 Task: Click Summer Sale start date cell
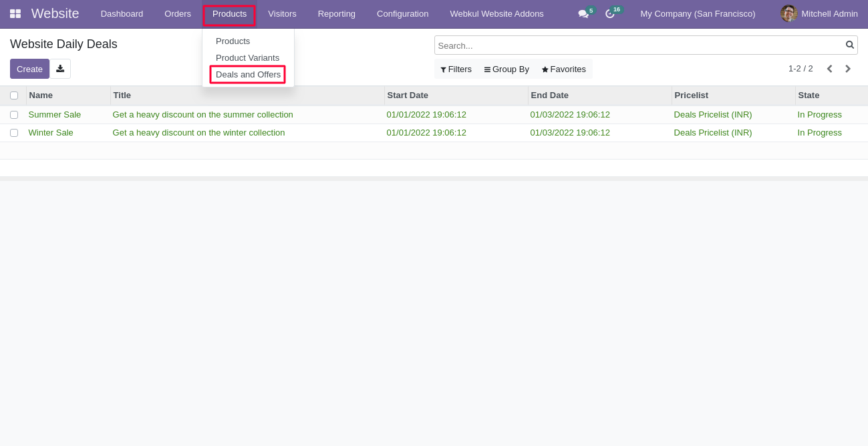[426, 115]
